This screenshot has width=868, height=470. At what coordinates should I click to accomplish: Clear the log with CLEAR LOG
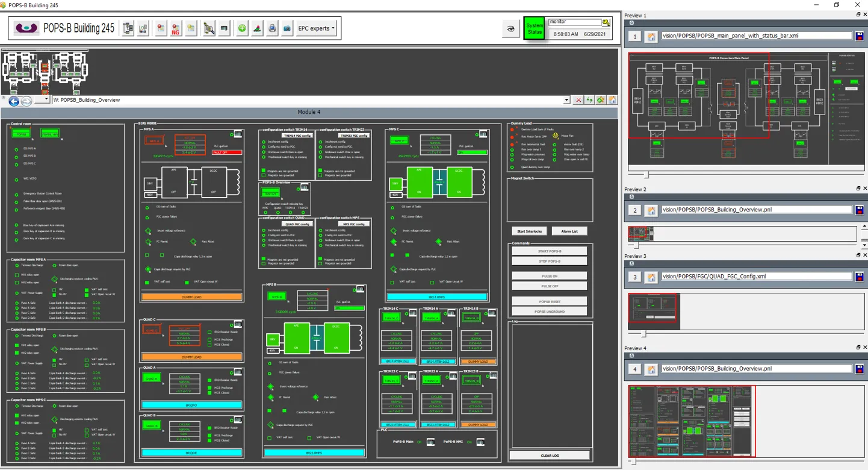(x=550, y=456)
